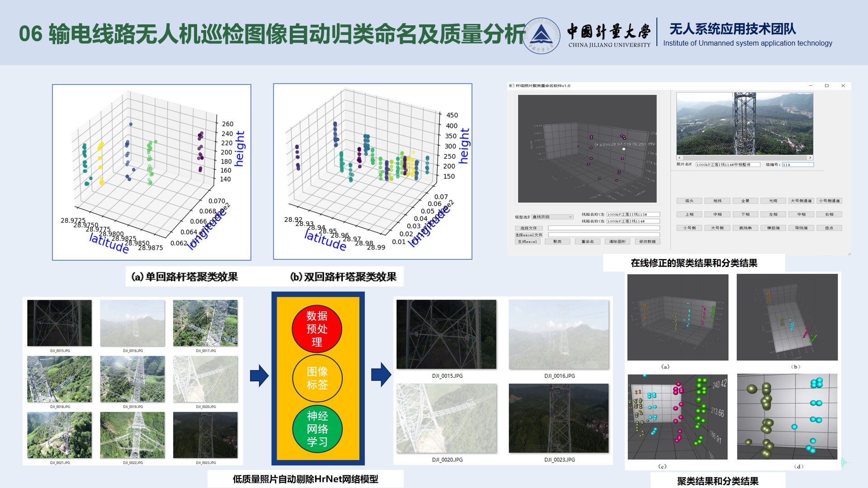868x488 pixels.
Task: Select the 塔头 label button
Action: pos(689,201)
